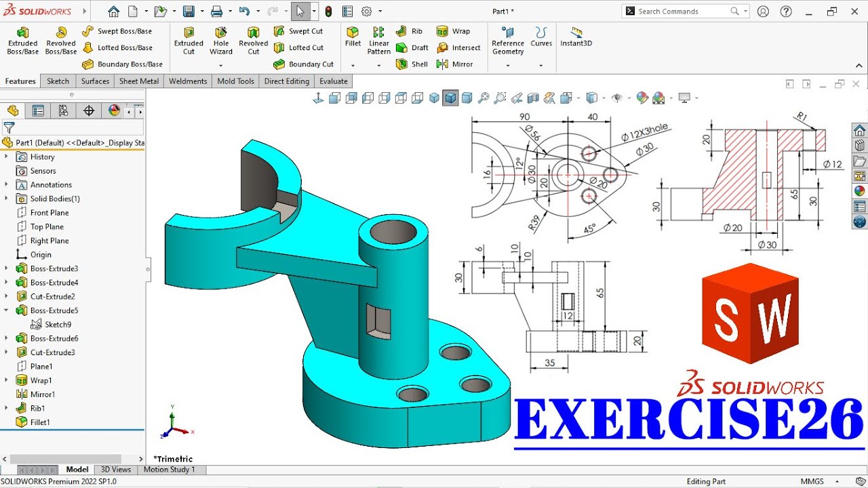The width and height of the screenshot is (868, 488).
Task: Open the Curves dropdown arrow
Action: tap(540, 66)
